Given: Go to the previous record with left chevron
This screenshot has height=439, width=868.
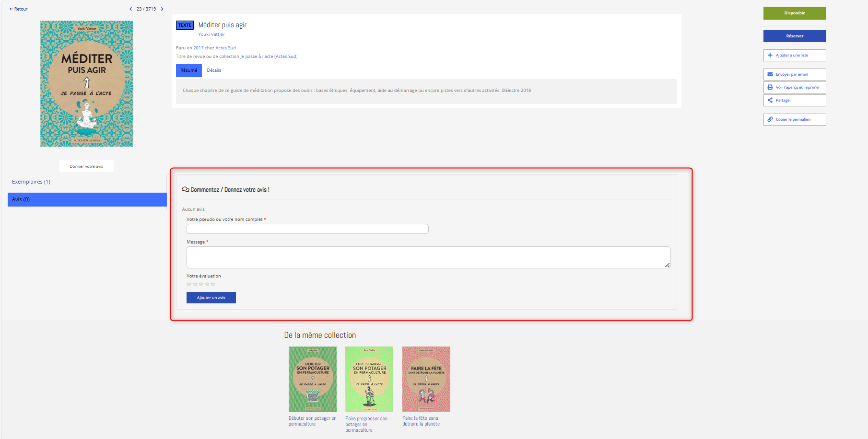Looking at the screenshot, I should tap(130, 9).
